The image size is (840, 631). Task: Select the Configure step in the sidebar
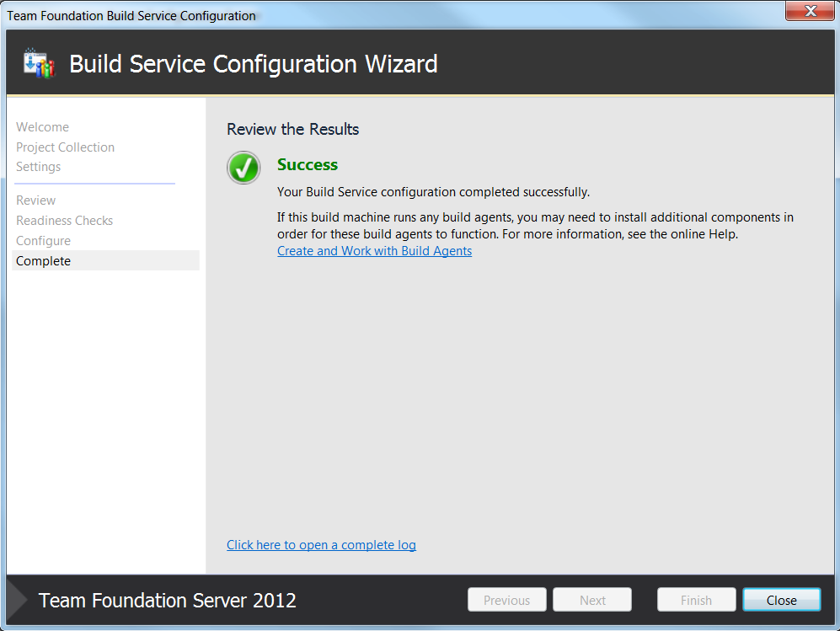tap(44, 241)
